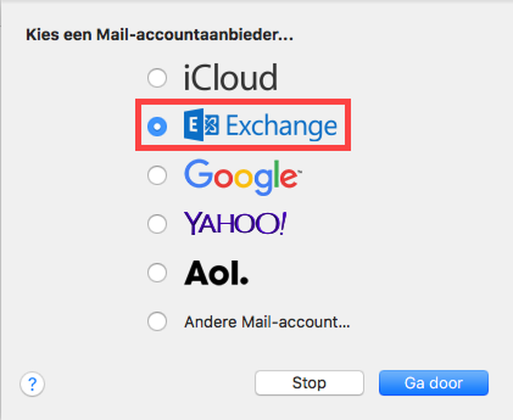513x420 pixels.
Task: Select the Exchange radio button
Action: [157, 127]
